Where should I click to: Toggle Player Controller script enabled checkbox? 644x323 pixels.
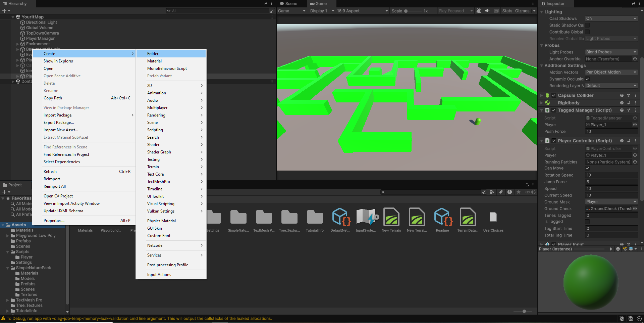coord(554,141)
